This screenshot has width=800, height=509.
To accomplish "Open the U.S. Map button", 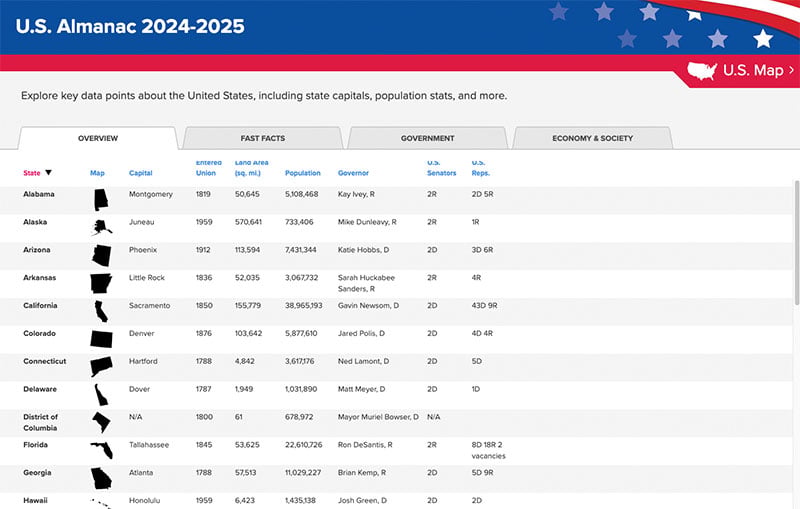I will 741,70.
